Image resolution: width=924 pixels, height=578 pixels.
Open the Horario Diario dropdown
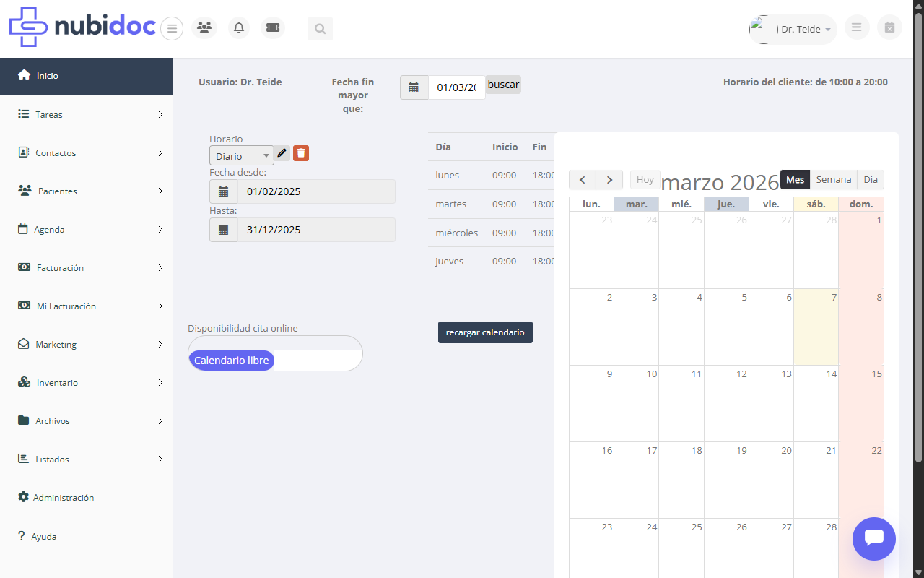tap(242, 156)
